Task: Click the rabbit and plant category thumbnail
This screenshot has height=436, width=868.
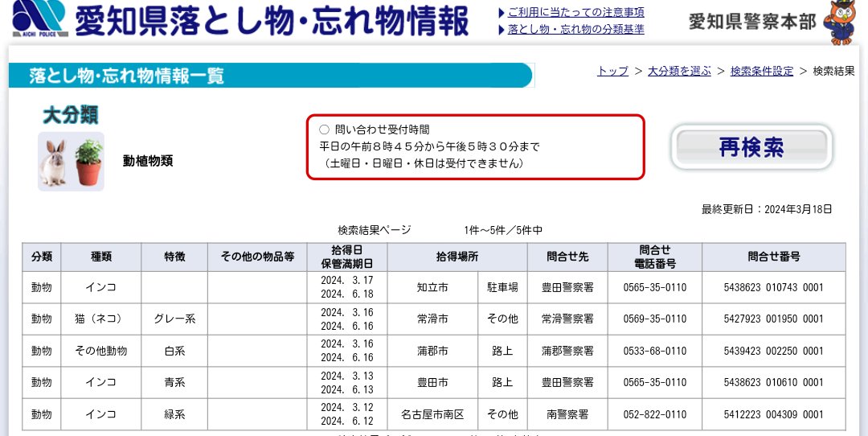Action: click(71, 161)
